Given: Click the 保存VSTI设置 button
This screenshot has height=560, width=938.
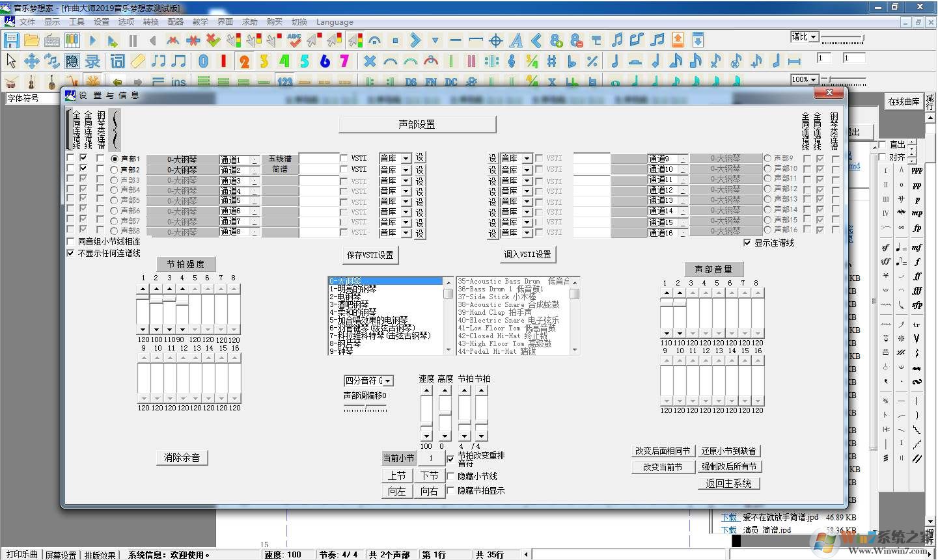Looking at the screenshot, I should 370,254.
